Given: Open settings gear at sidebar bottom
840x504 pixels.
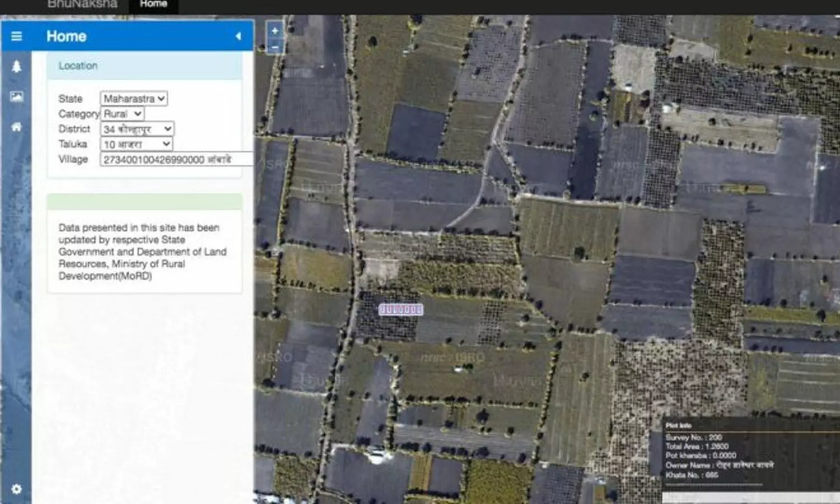Looking at the screenshot, I should pos(16,489).
